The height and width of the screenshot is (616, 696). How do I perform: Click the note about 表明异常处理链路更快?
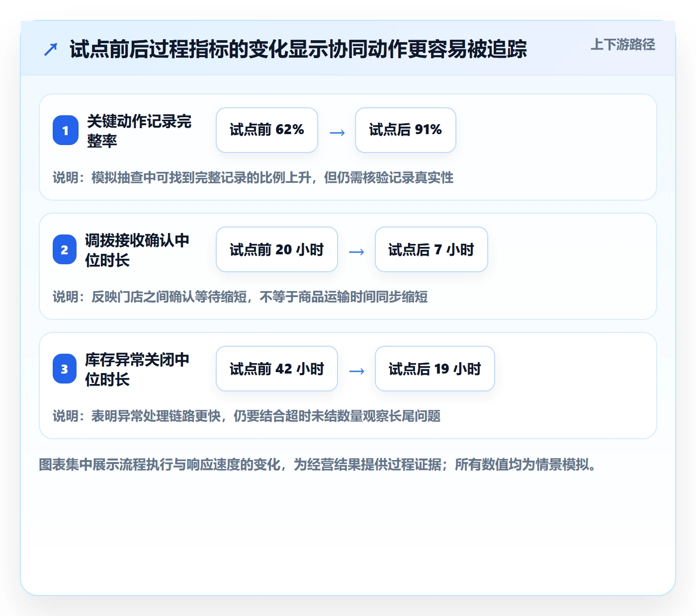(247, 416)
